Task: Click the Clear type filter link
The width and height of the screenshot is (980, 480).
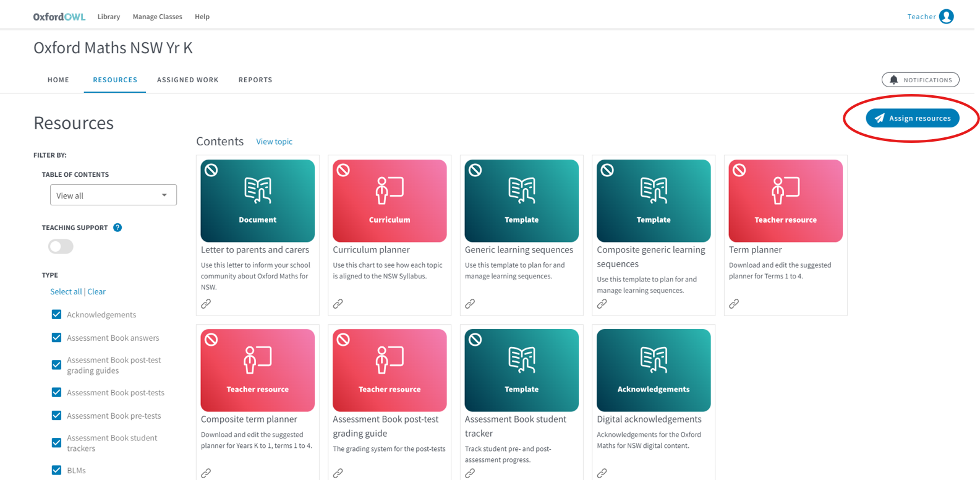Action: click(x=96, y=291)
